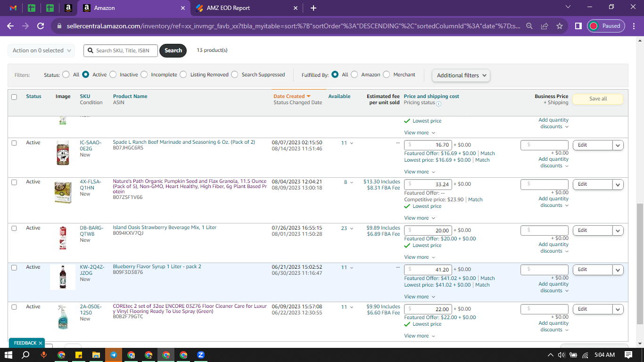Open File Explorer from the taskbar
Viewport: 644px width, 362px height.
96,355
